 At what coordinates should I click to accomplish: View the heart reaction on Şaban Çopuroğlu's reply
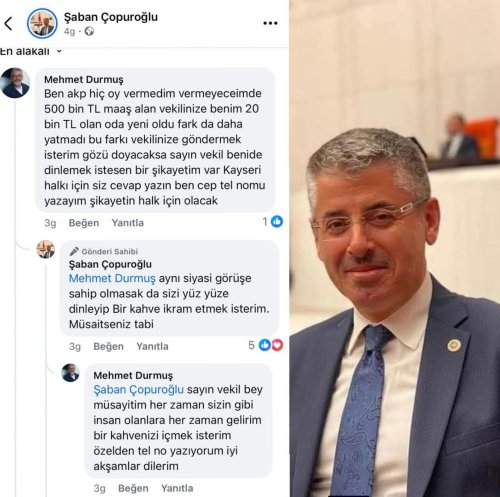(277, 345)
